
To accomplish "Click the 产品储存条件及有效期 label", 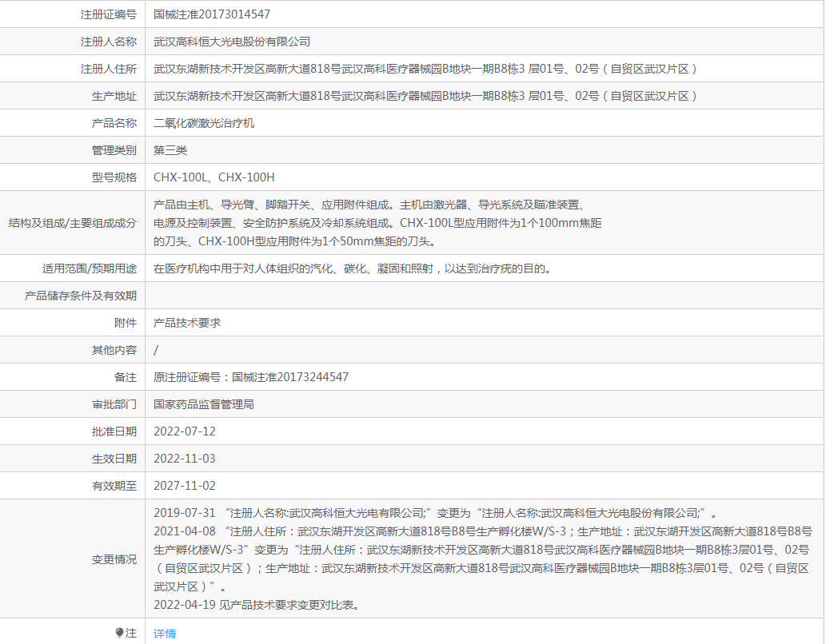I will [80, 296].
